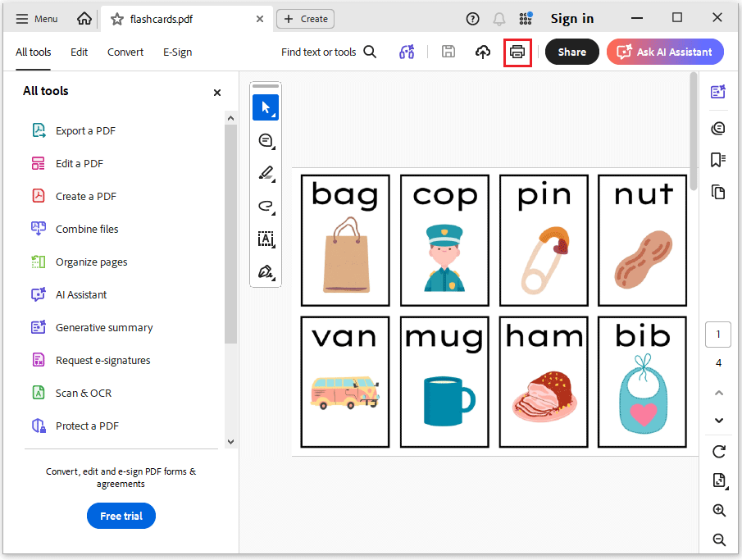Click Find text or tools search
Screen dimensions: 742x560
point(329,52)
